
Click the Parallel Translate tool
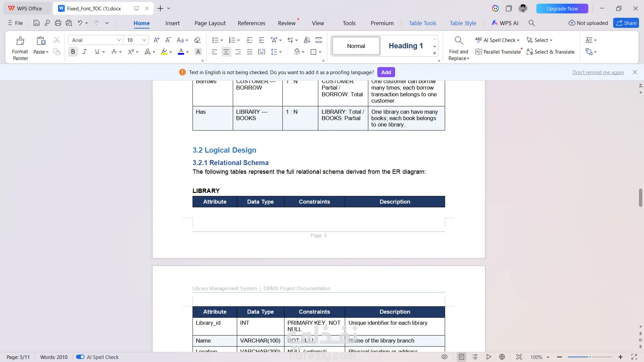pos(498,52)
